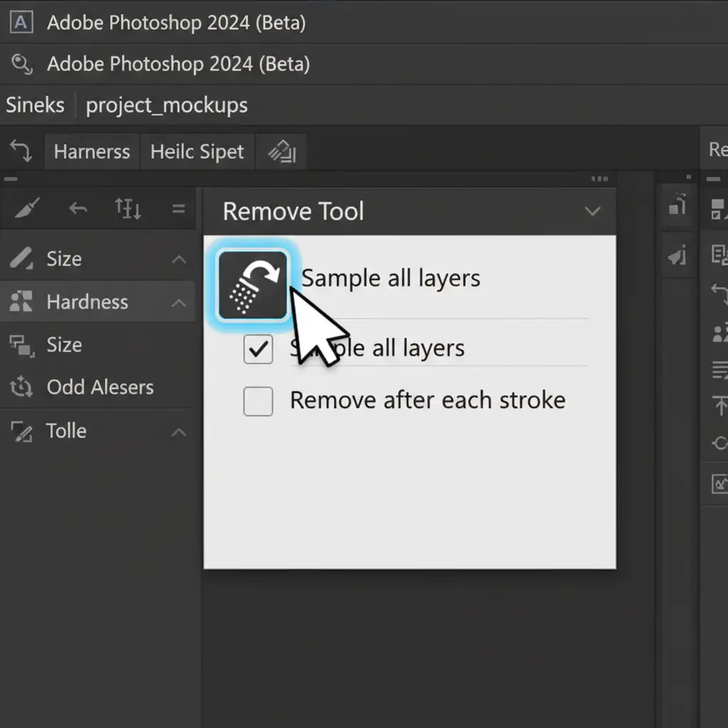
Task: Click the left arrow undo icon
Action: (78, 209)
